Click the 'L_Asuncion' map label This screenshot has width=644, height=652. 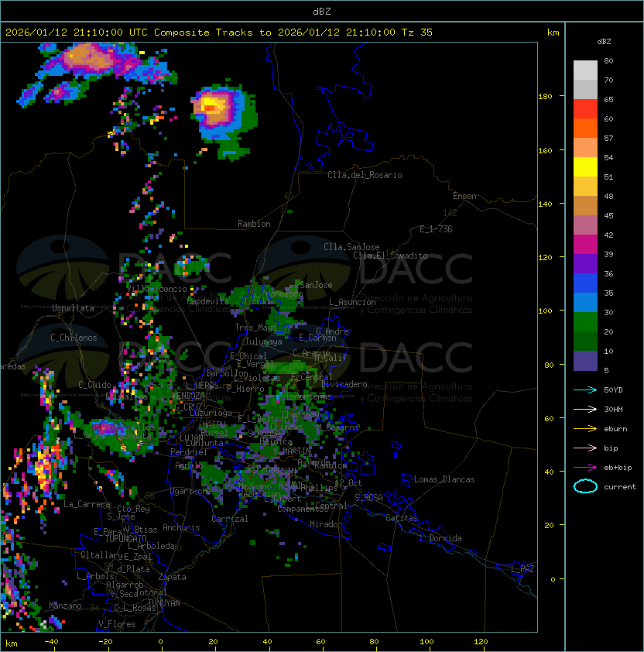[352, 302]
